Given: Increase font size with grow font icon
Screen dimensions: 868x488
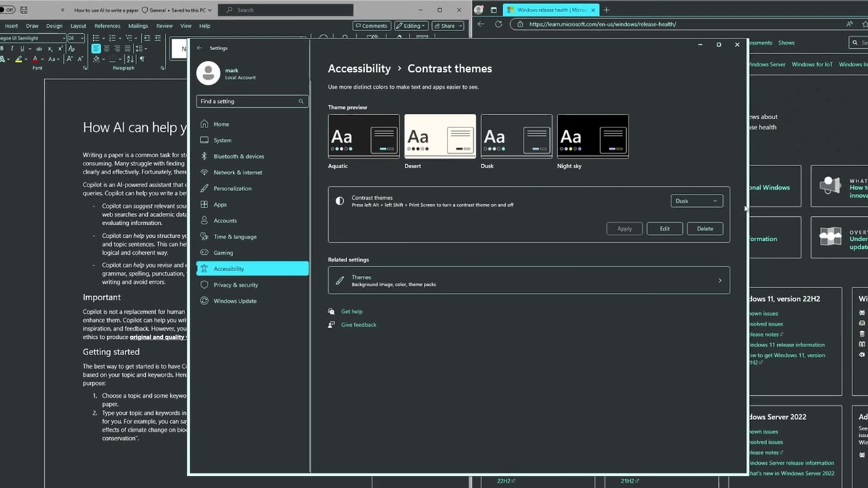Looking at the screenshot, I should pyautogui.click(x=69, y=59).
